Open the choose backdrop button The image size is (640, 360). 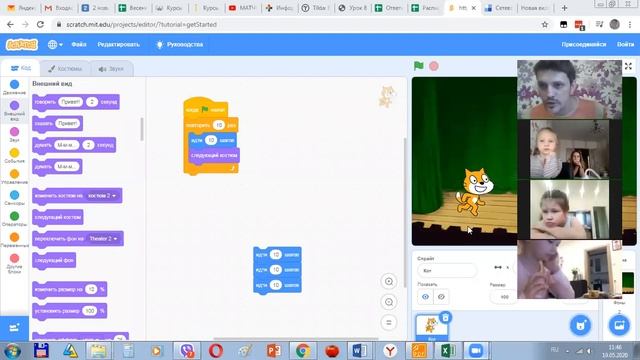click(x=619, y=325)
